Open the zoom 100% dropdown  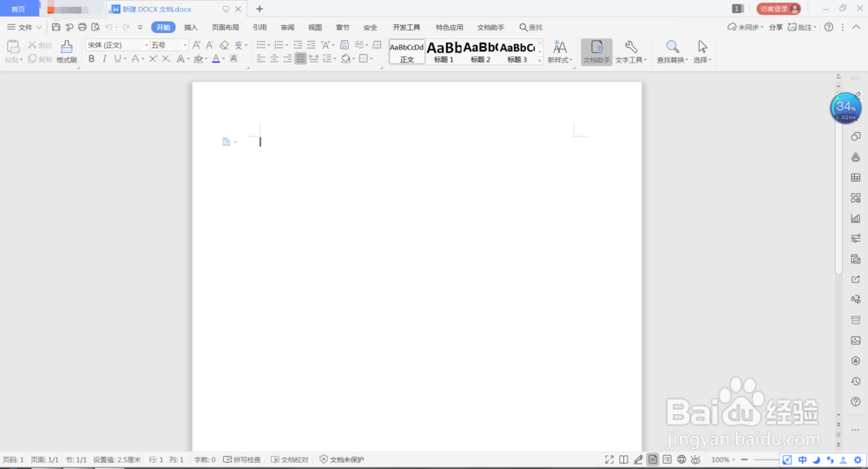pos(724,459)
